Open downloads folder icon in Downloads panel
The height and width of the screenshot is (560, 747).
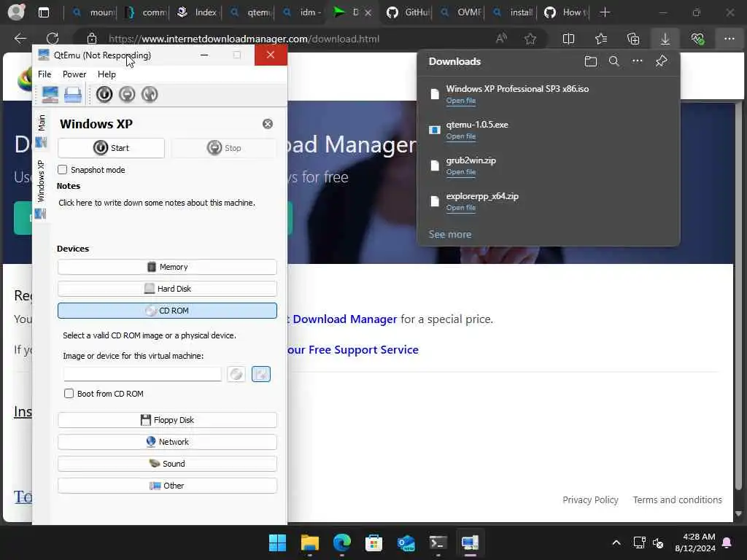point(591,61)
